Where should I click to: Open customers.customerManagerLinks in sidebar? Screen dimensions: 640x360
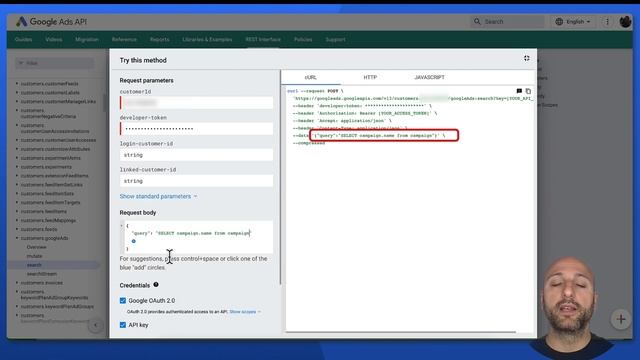click(x=58, y=102)
